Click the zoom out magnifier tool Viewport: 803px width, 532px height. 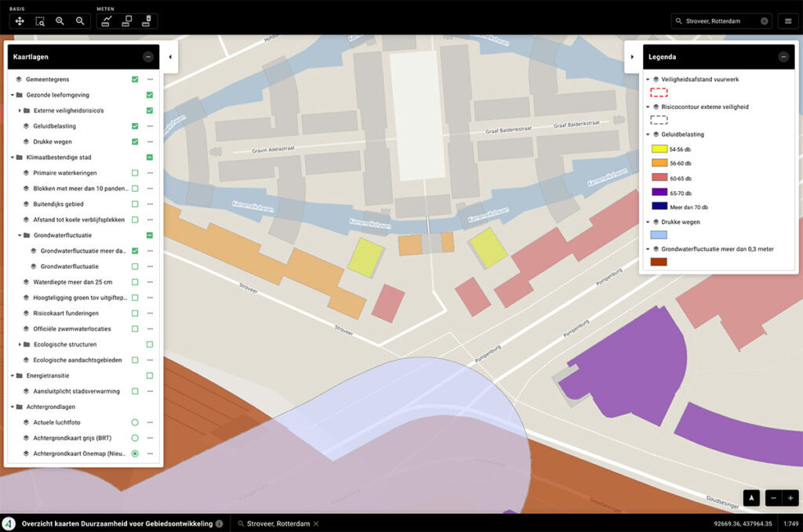(80, 21)
